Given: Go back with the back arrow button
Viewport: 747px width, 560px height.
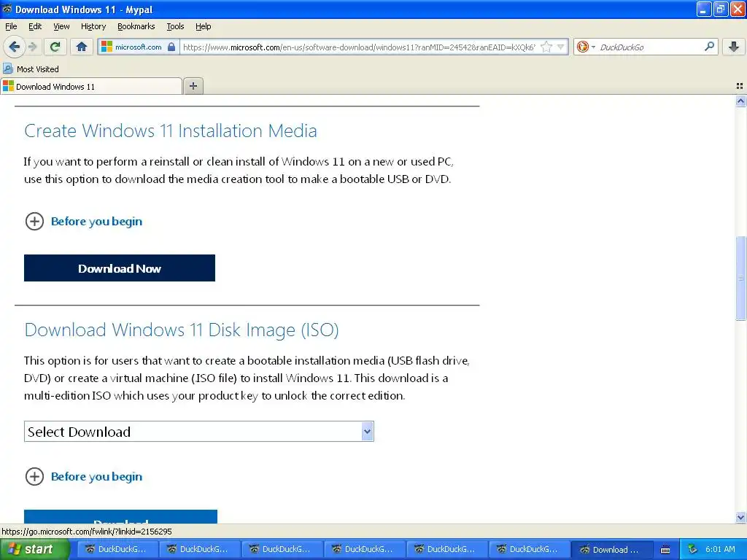Looking at the screenshot, I should coord(14,47).
